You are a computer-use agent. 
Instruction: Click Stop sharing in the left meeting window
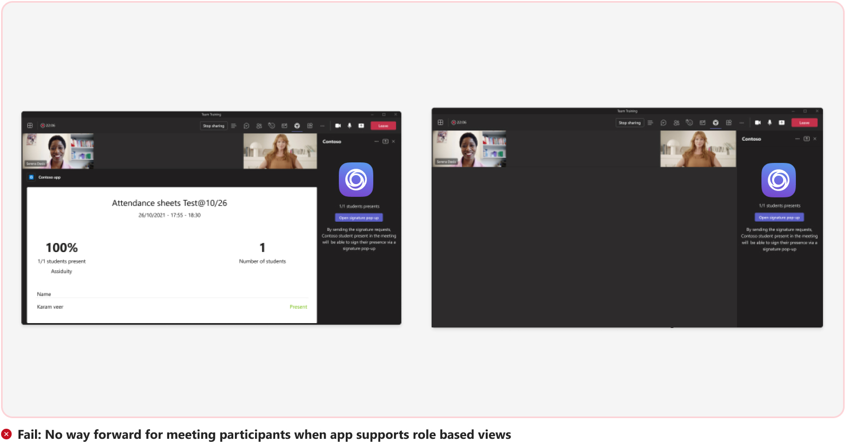214,126
